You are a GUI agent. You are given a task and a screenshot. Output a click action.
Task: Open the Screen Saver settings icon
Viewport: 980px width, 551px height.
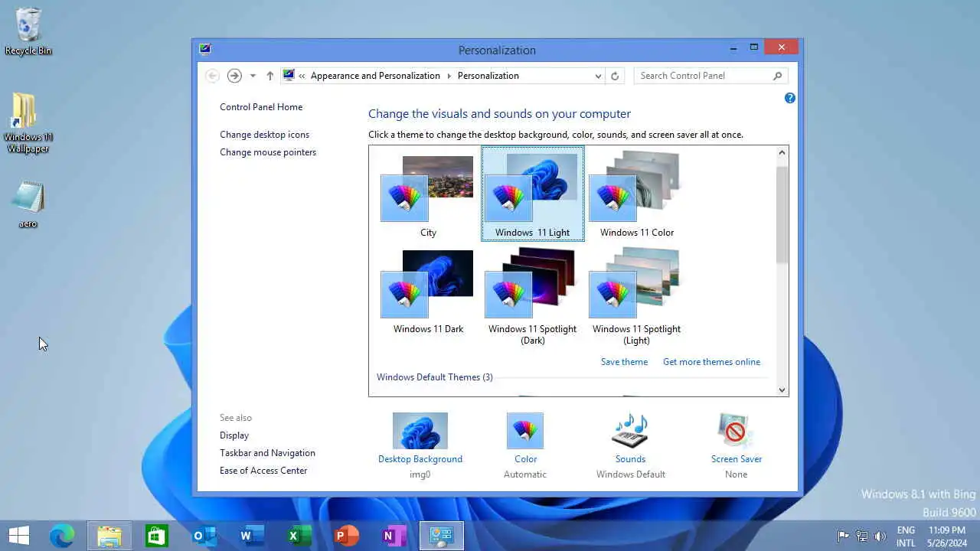736,432
